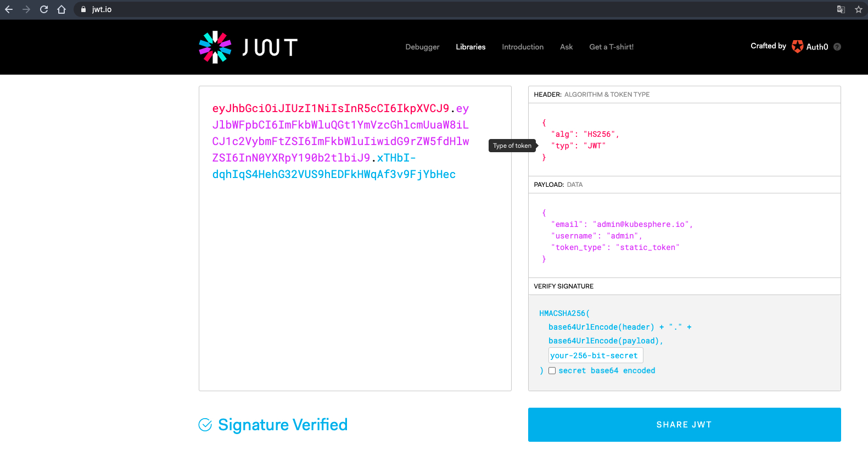
Task: Click the Type of token tooltip
Action: pos(512,146)
